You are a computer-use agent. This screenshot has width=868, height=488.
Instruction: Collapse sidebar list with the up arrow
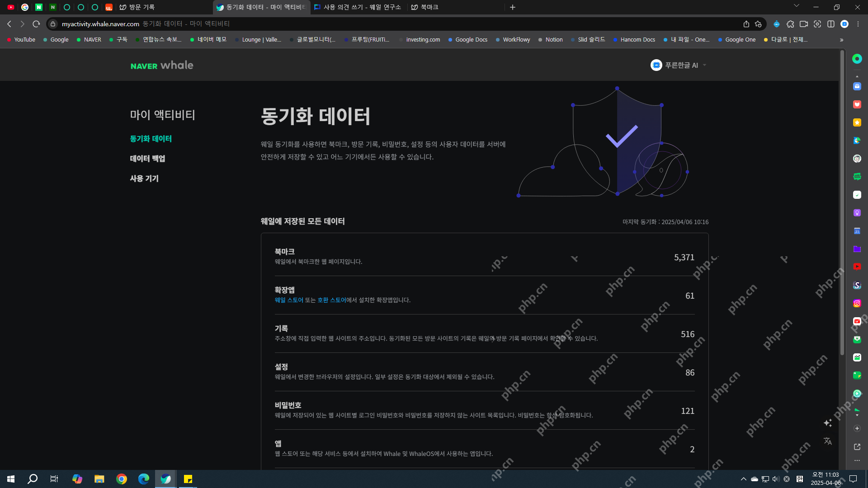(x=857, y=76)
